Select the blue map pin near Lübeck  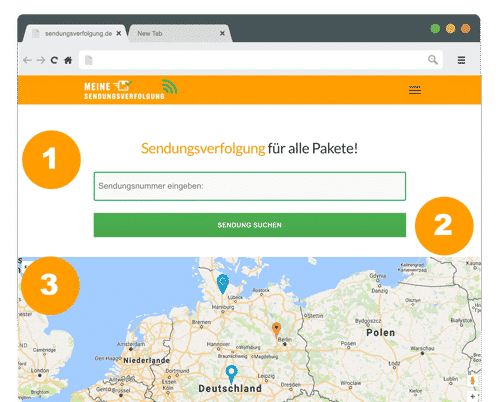click(223, 284)
